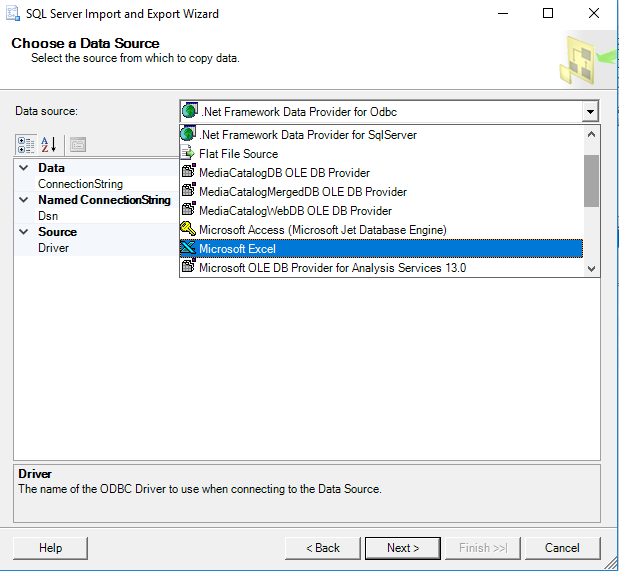Viewport: 619px width, 571px height.
Task: Choose MediaCatalogMergedDB OLE DB Provider
Action: pos(381,192)
